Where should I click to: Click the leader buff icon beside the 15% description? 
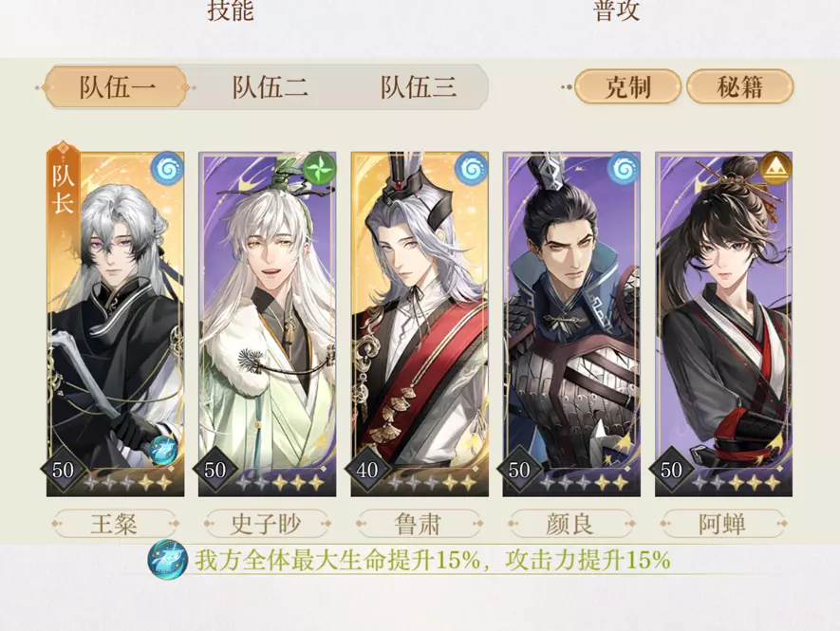(167, 560)
